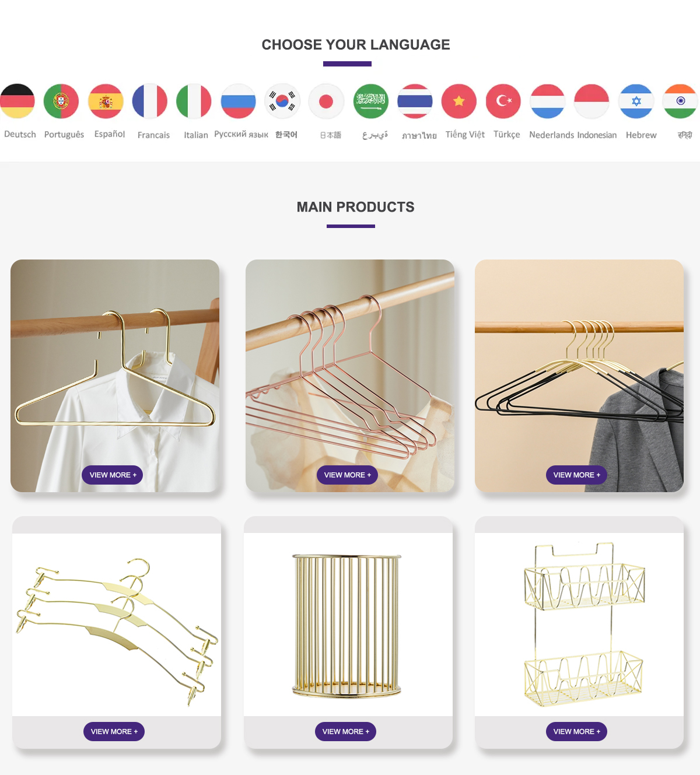Open the Hebrew language link
The image size is (700, 775).
click(x=641, y=135)
